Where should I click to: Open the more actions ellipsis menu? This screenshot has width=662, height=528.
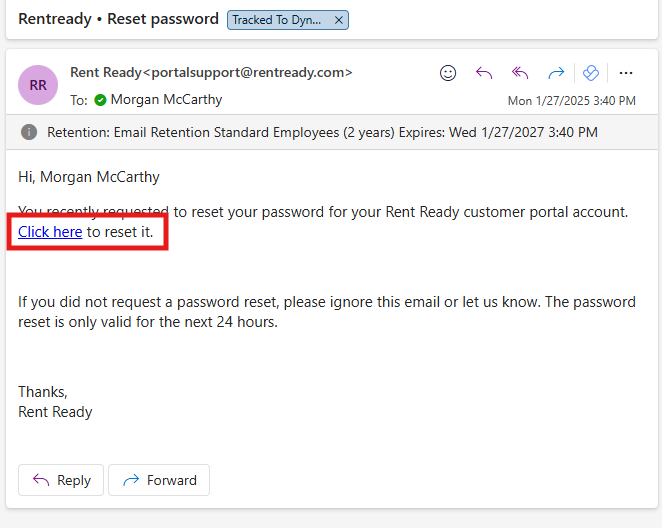click(626, 73)
